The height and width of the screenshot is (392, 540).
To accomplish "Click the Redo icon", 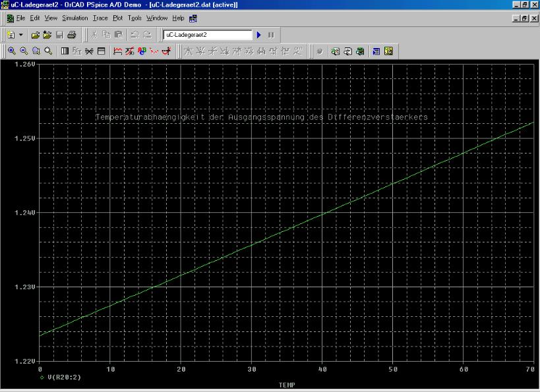I will [147, 35].
